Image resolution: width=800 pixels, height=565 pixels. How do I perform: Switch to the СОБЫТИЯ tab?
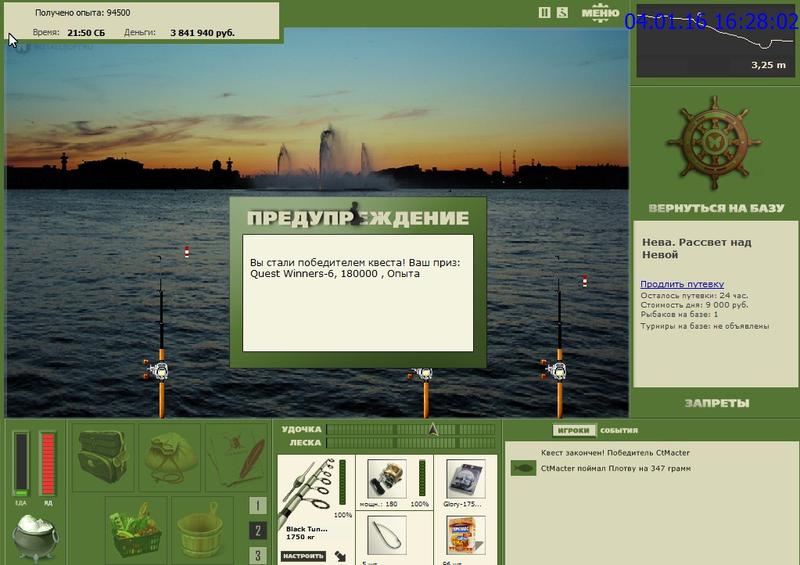(x=619, y=430)
